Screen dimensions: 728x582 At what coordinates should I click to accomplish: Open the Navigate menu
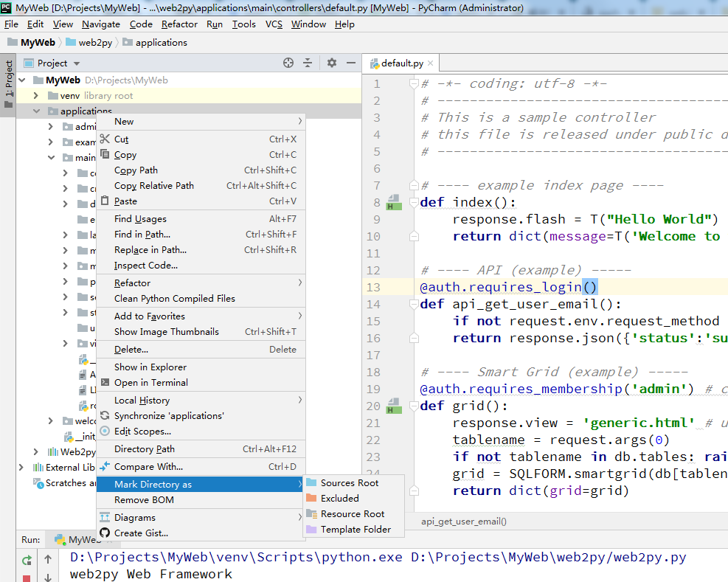(101, 24)
